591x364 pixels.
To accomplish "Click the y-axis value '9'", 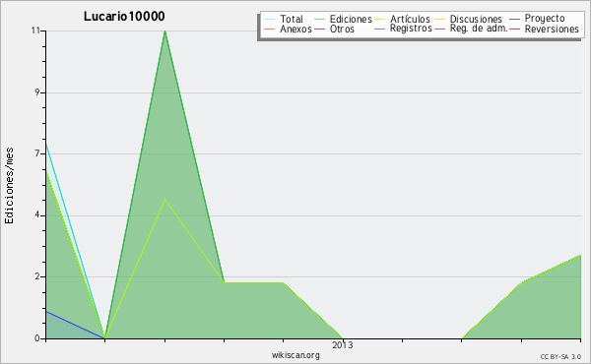I will 37,92.
